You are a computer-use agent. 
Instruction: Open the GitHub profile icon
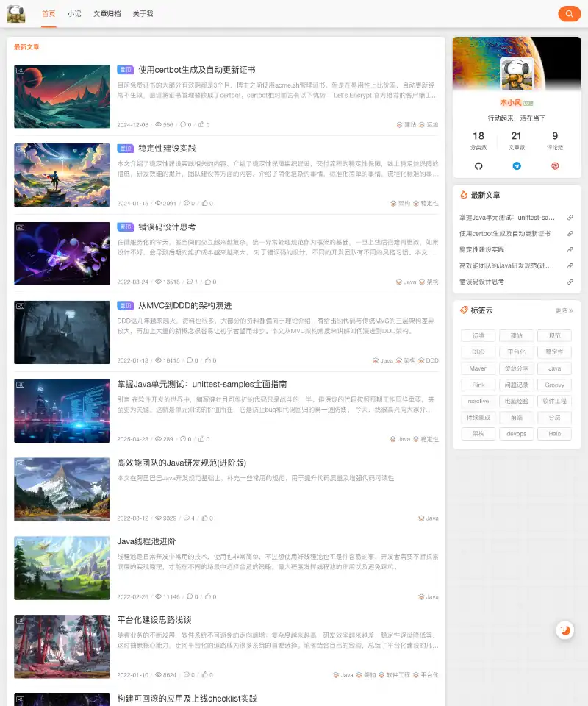(478, 166)
